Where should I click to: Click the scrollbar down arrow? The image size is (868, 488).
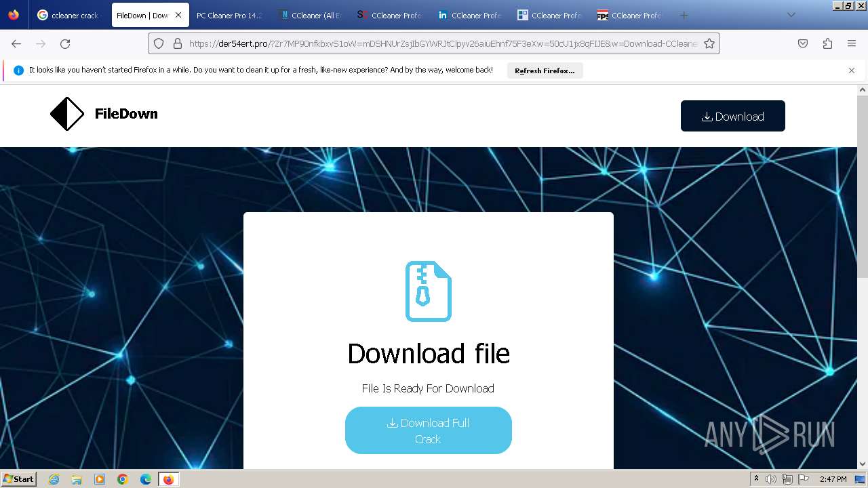pos(863,464)
